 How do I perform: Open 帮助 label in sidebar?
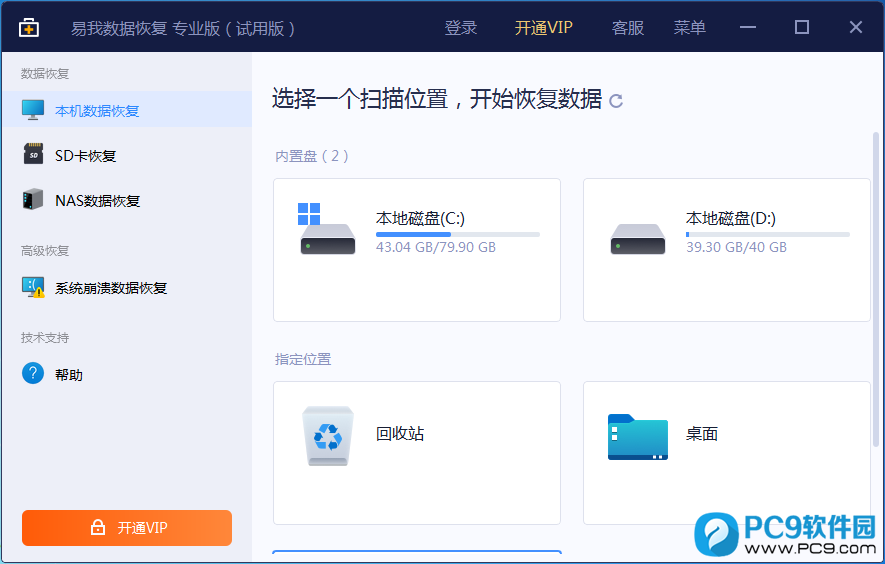pos(69,375)
